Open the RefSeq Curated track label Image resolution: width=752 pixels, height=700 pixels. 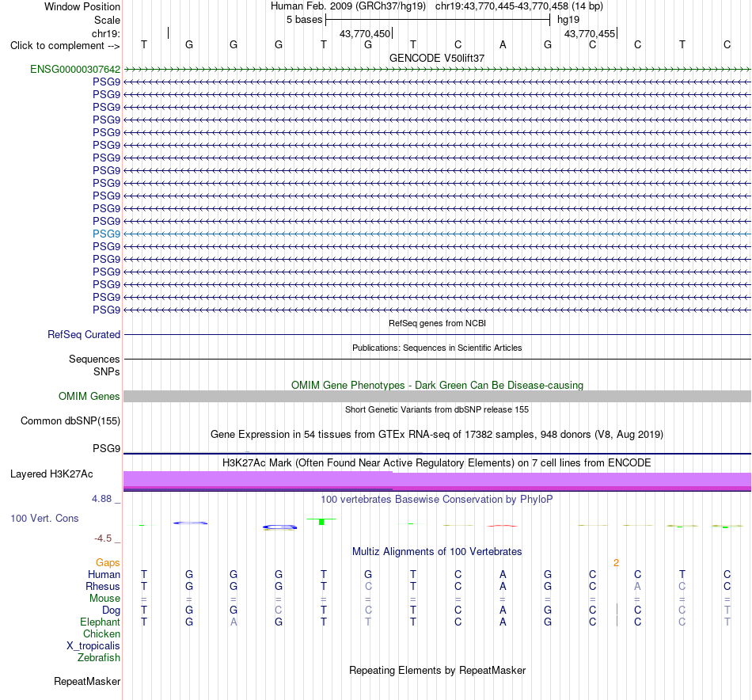point(84,334)
